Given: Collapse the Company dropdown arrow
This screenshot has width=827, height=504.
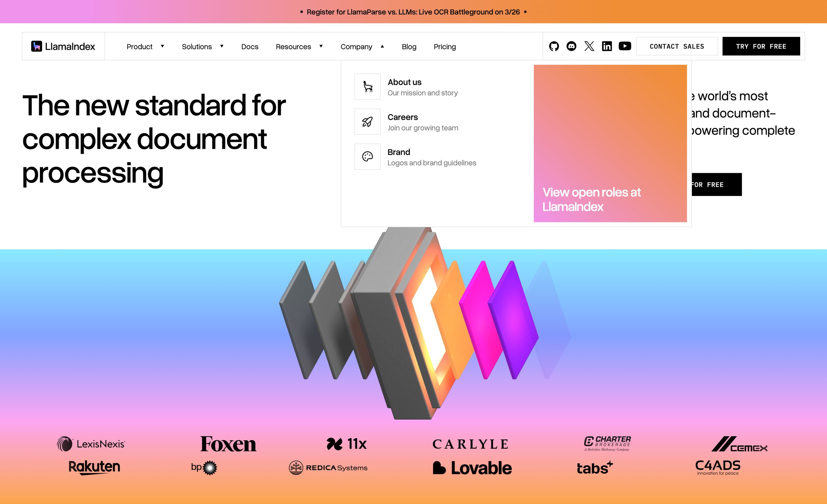Looking at the screenshot, I should [382, 46].
